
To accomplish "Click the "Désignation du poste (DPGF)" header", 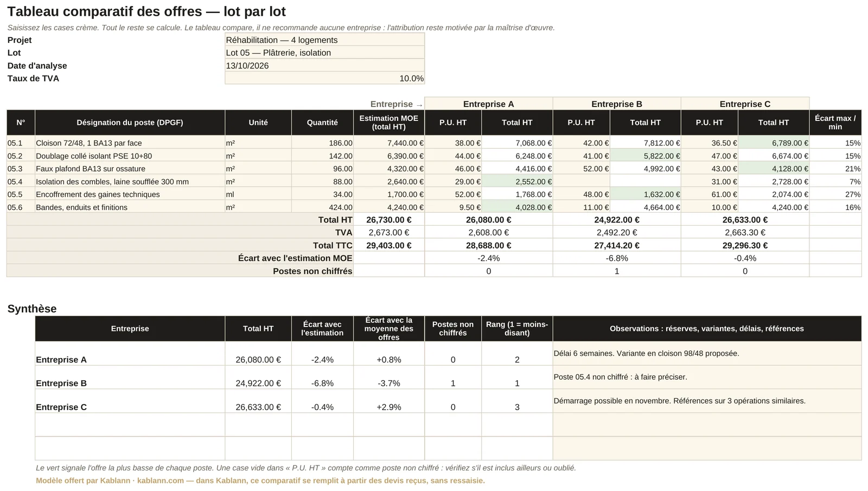I will coord(130,123).
